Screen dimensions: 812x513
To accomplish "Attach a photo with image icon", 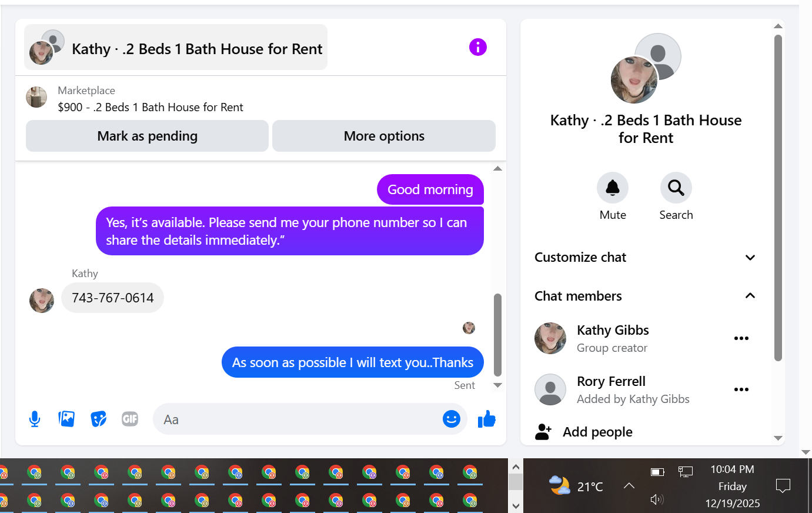I will 66,419.
